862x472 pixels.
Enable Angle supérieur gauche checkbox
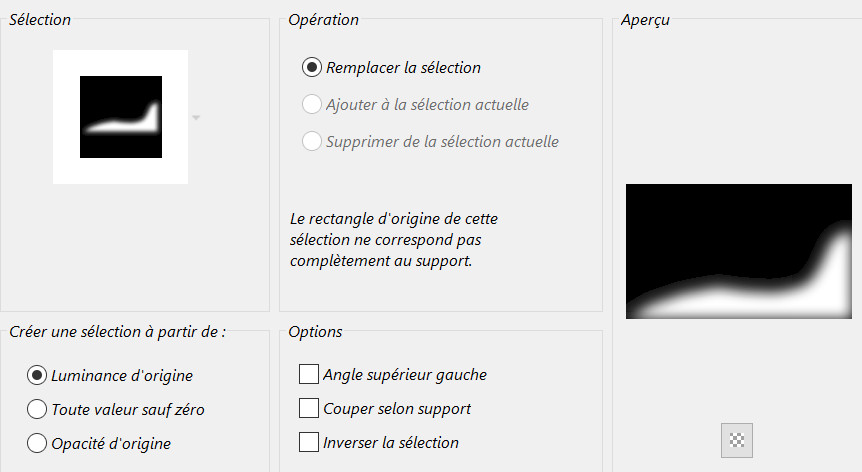coord(309,375)
